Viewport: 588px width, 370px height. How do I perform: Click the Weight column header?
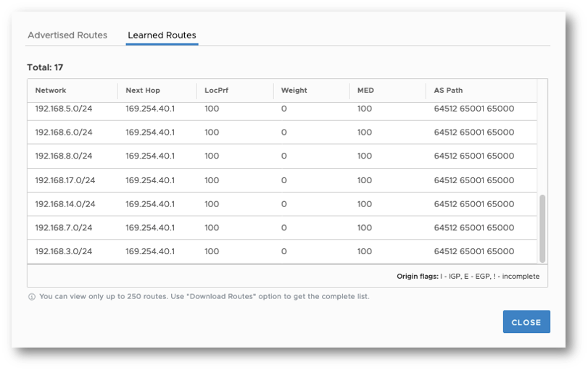pyautogui.click(x=294, y=91)
